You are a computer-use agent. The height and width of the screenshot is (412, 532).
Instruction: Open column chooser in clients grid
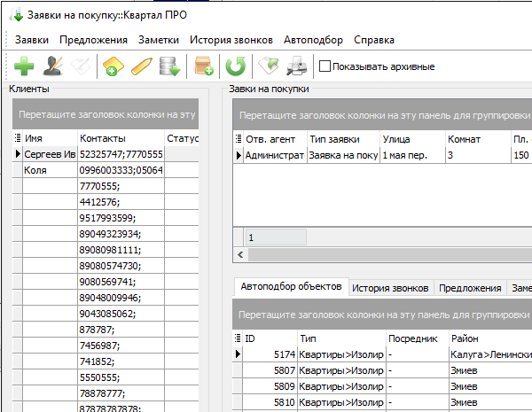coord(18,138)
